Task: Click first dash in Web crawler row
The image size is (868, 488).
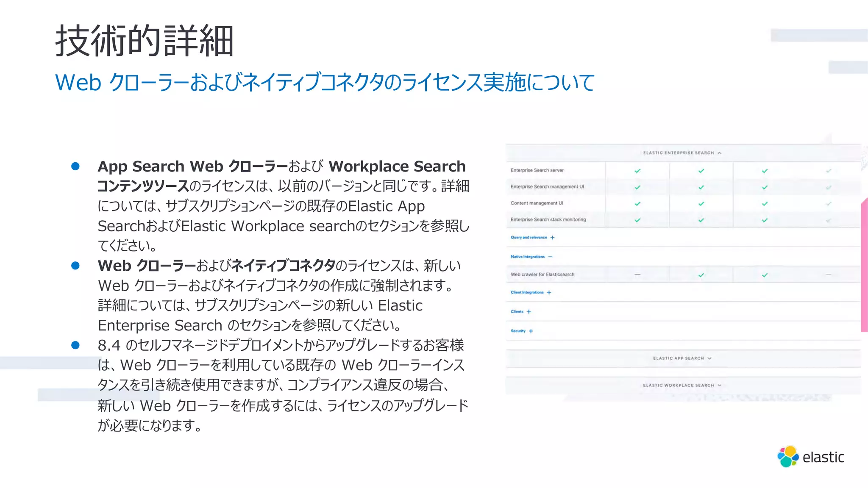Action: click(x=637, y=274)
